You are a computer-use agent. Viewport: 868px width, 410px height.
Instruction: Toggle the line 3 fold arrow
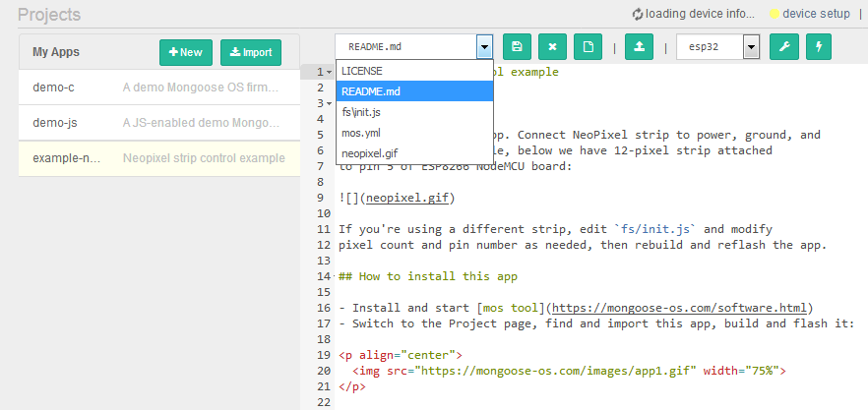[x=329, y=103]
